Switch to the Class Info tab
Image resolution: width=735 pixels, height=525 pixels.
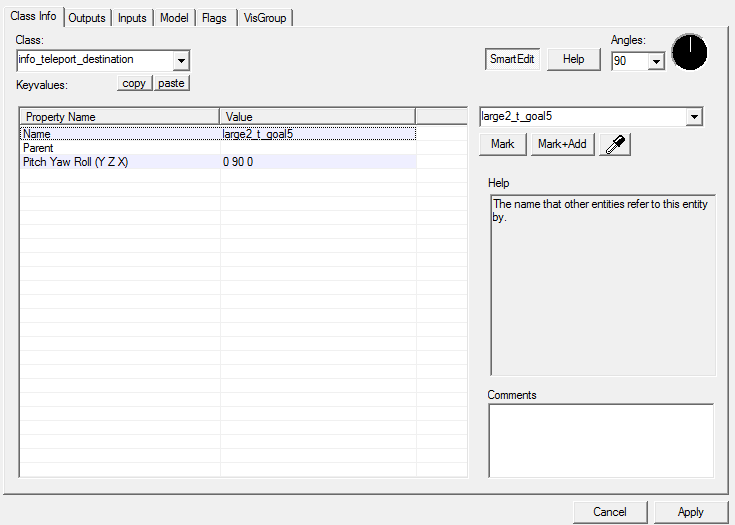(33, 16)
